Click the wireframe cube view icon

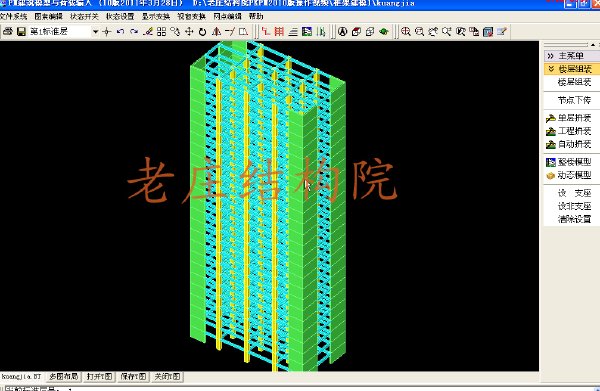[x=370, y=31]
